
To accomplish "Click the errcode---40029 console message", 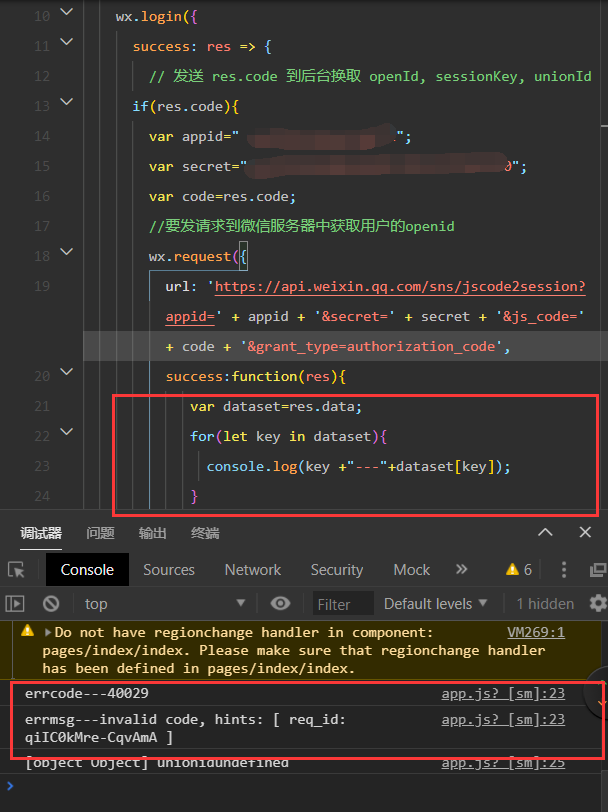I will 86,693.
